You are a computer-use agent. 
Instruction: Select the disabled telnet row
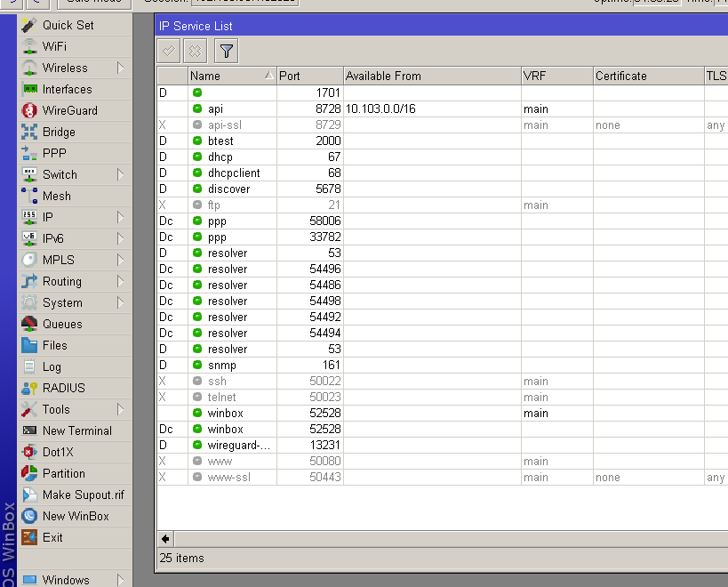click(443, 398)
